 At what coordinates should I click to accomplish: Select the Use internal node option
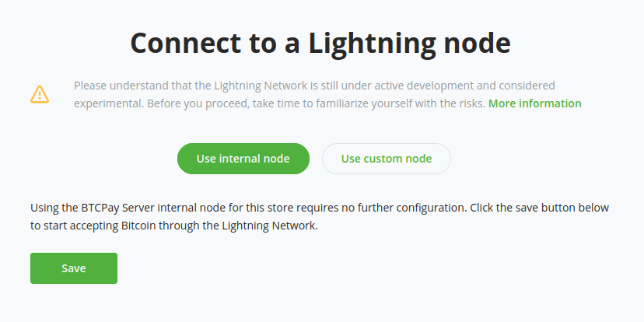[x=243, y=159]
